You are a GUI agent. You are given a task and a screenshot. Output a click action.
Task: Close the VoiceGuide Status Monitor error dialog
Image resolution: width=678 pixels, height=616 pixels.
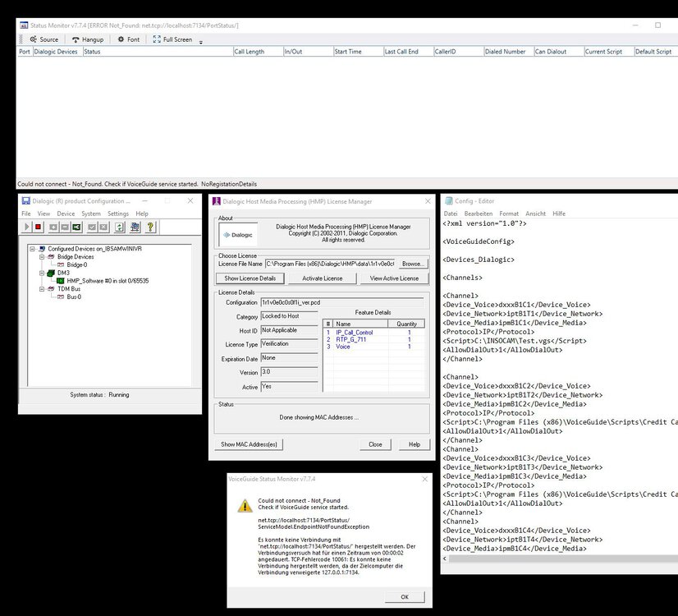(424, 479)
